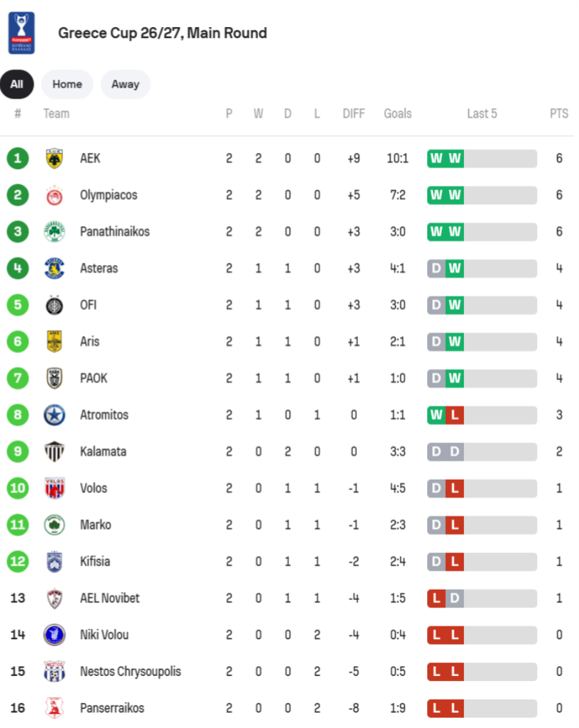
Task: Select the All standings filter
Action: tap(17, 84)
